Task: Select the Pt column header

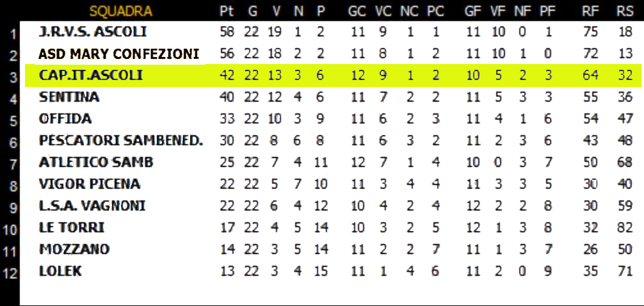Action: point(227,12)
